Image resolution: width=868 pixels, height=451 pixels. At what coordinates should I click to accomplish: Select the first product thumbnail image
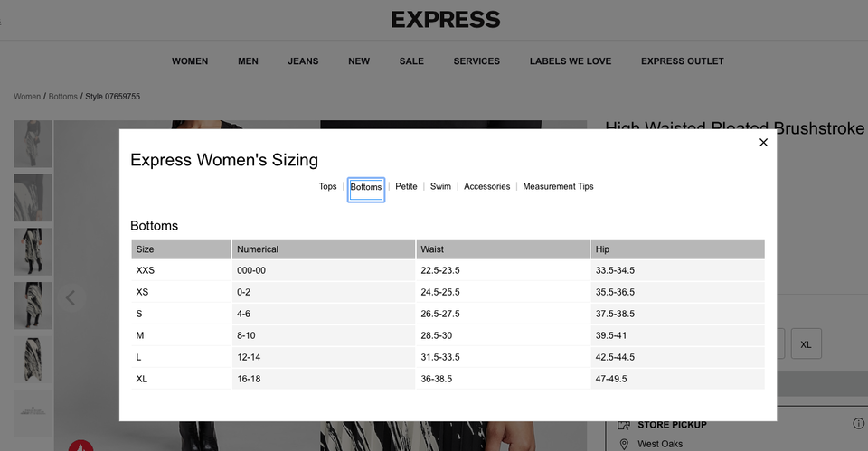click(33, 145)
